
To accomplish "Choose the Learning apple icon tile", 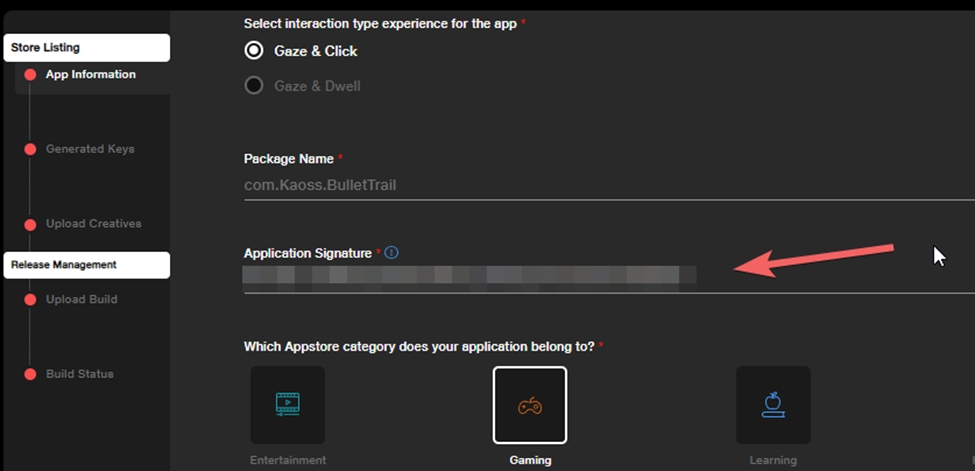I will (773, 404).
